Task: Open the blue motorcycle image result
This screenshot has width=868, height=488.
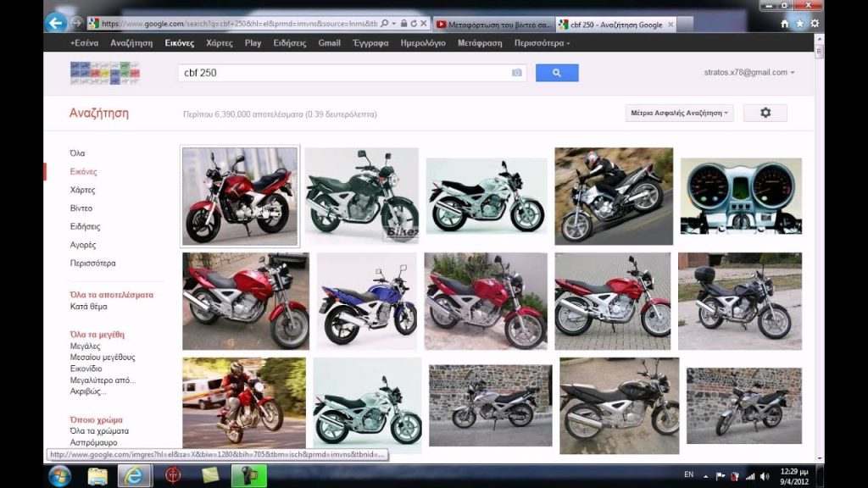Action: pos(366,301)
